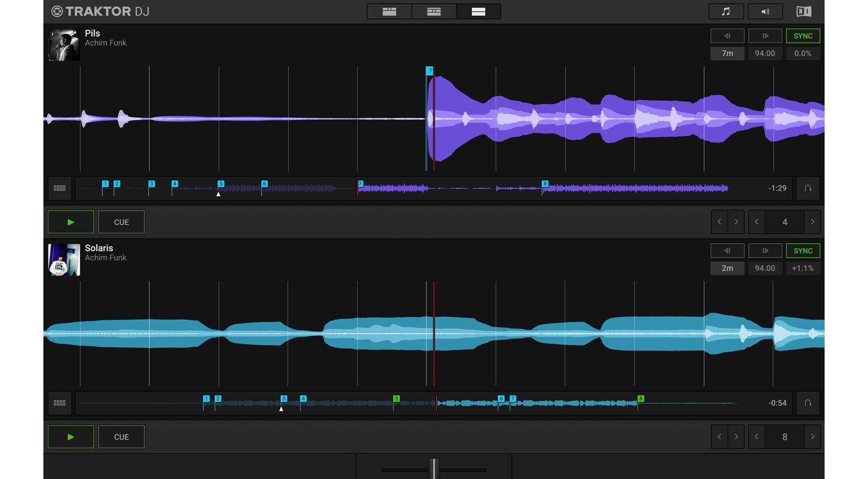Select the third full-waveform layout view
The height and width of the screenshot is (479, 868).
tap(479, 11)
